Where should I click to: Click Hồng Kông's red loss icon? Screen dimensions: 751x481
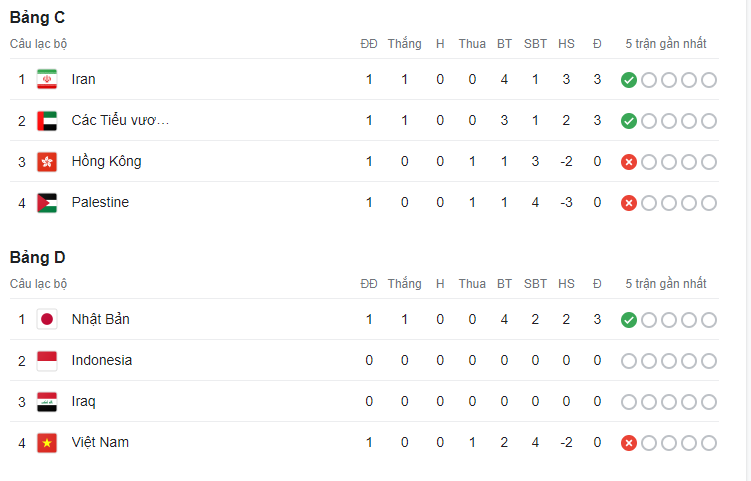(628, 162)
